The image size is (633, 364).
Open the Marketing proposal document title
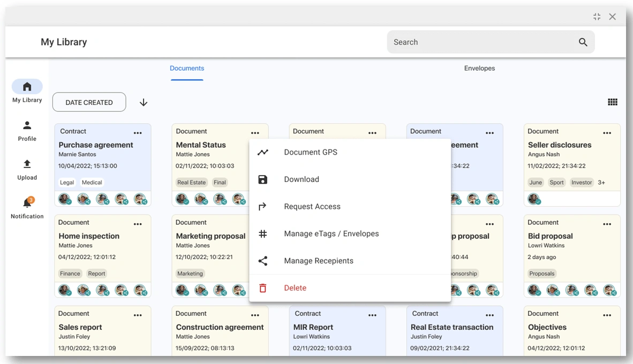coord(210,236)
